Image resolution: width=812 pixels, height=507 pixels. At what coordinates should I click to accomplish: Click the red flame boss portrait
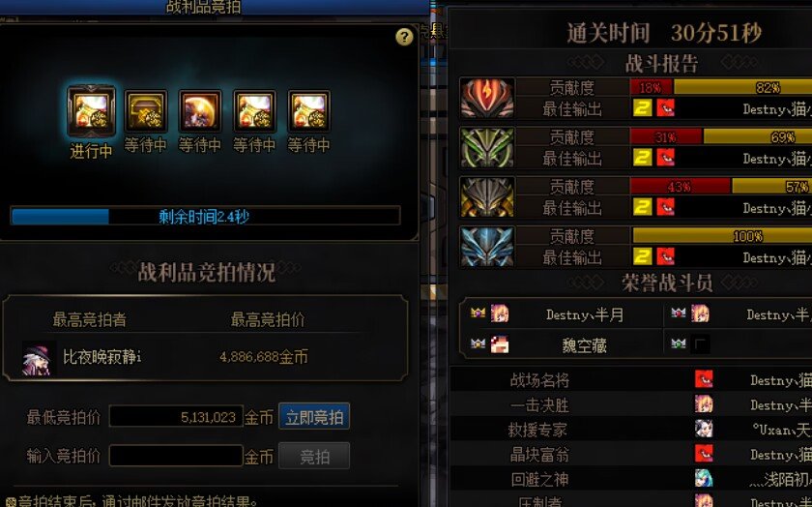tap(487, 98)
